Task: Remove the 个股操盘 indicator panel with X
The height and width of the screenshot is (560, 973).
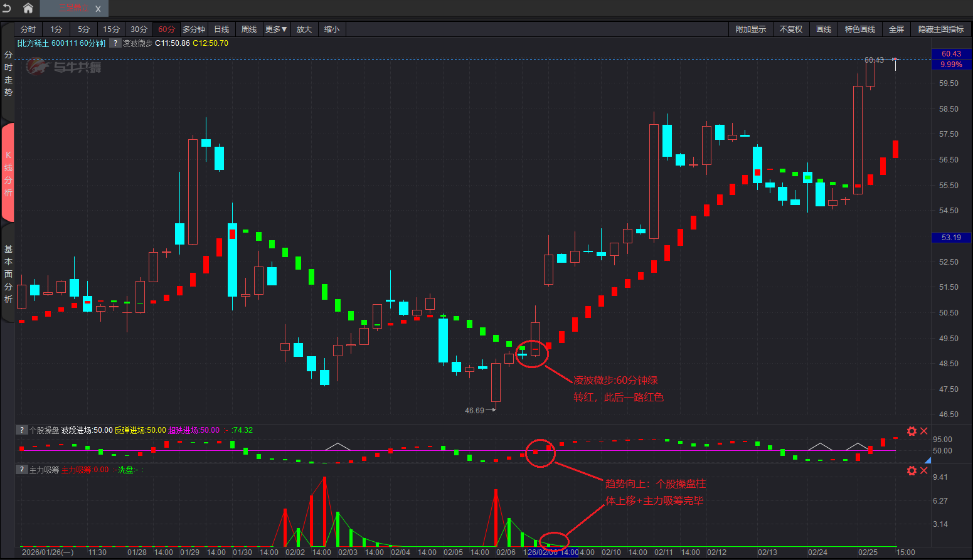Action: tap(924, 431)
